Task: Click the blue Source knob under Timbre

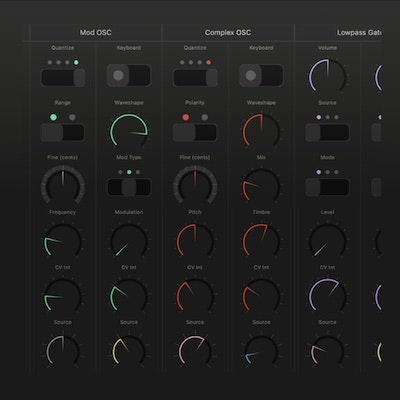Action: [x=261, y=351]
